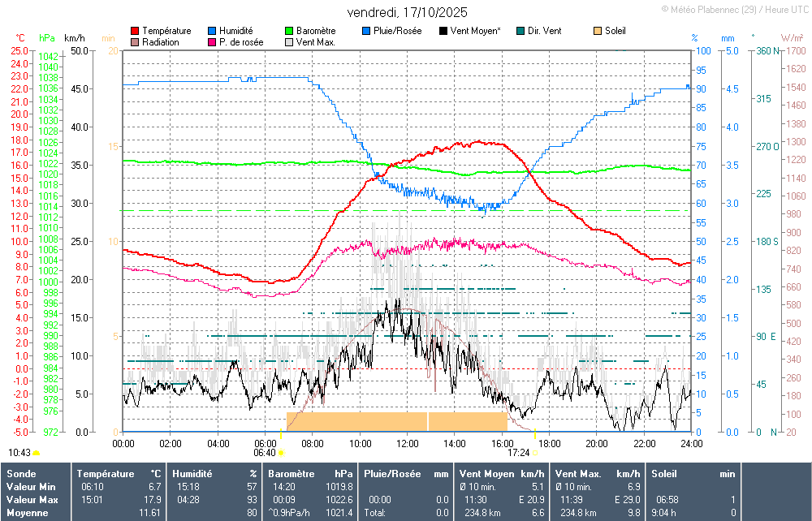The height and width of the screenshot is (521, 812).
Task: Click the black Vent Moyen legend square
Action: pos(443,31)
